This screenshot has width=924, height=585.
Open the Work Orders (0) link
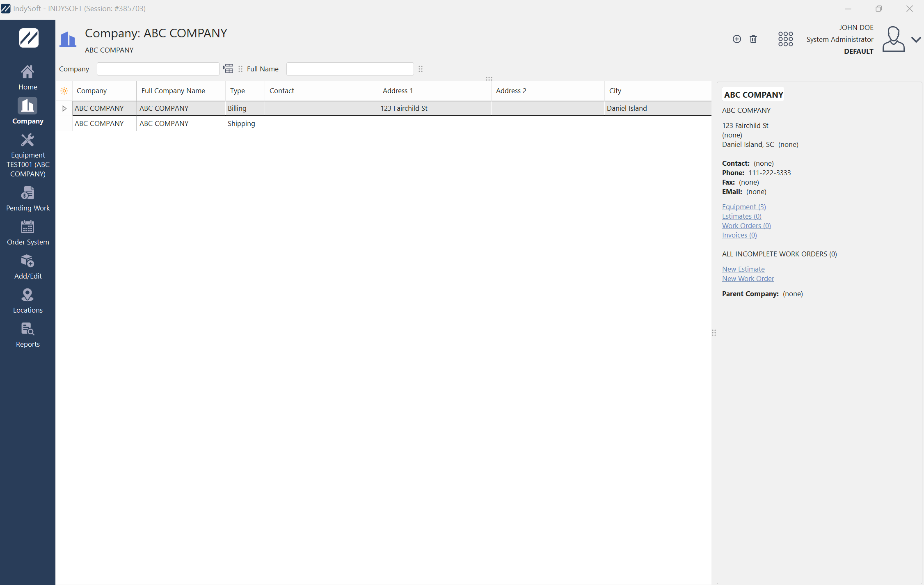pos(746,226)
